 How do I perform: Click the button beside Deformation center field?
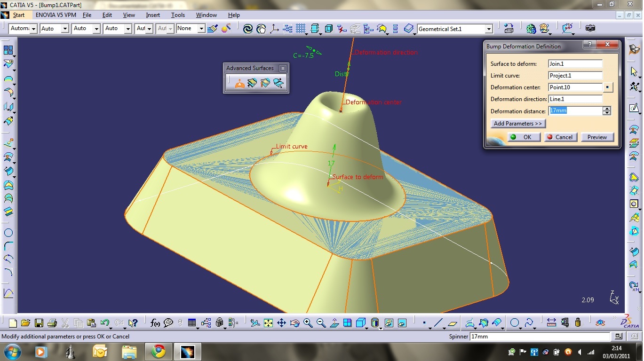(x=608, y=87)
